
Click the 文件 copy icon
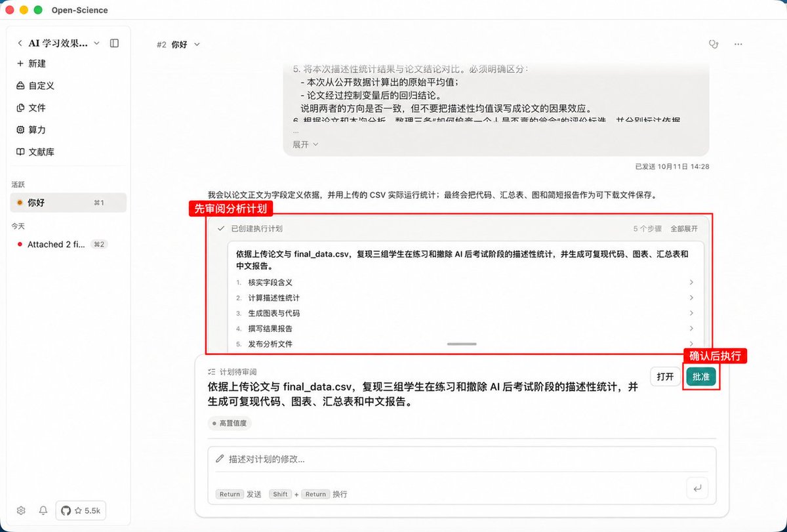(20, 108)
